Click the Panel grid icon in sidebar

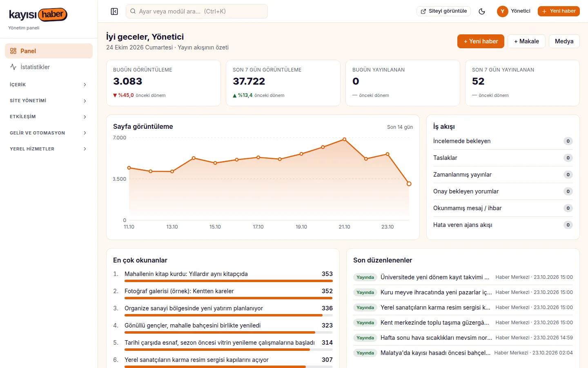point(13,51)
